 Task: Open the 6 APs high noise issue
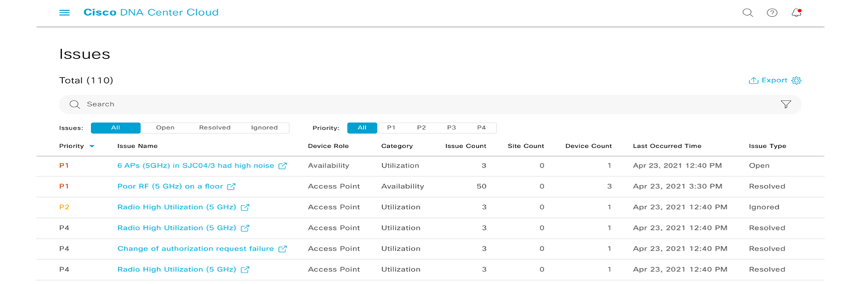click(195, 166)
